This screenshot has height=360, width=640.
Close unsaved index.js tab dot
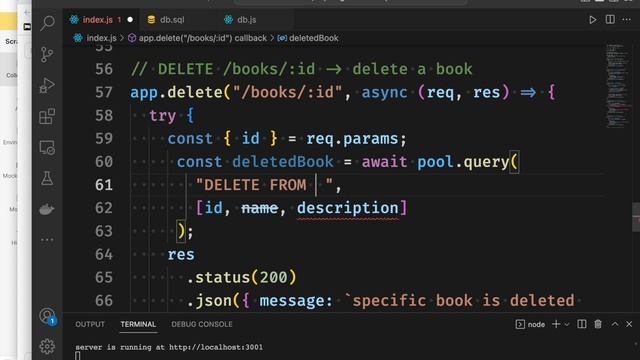click(x=130, y=20)
